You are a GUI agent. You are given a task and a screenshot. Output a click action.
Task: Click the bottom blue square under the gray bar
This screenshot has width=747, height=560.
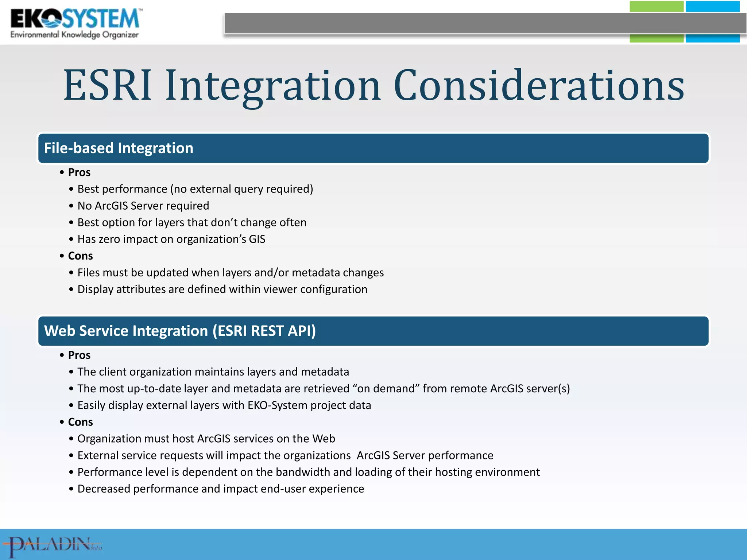pos(712,39)
